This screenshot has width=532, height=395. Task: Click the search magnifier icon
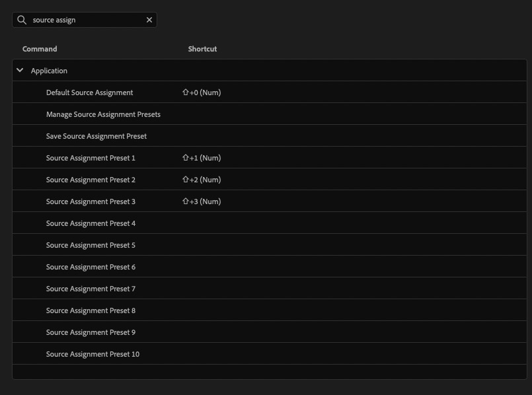tap(22, 20)
